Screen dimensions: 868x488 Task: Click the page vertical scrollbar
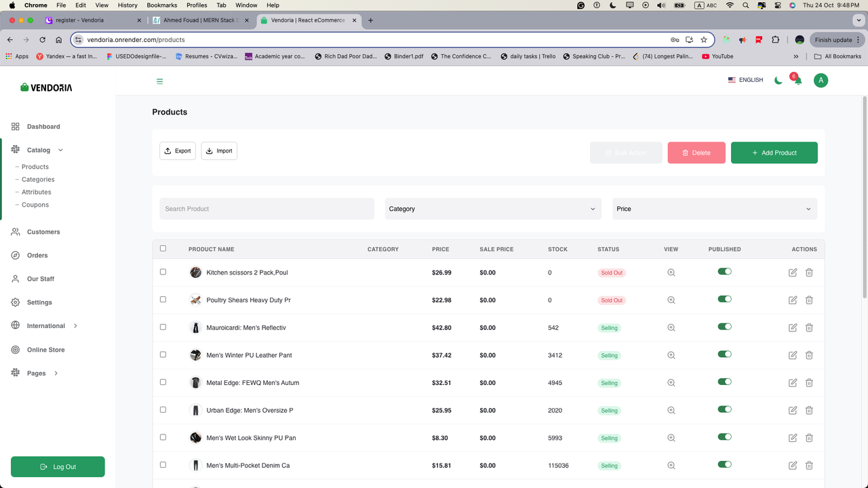click(864, 197)
